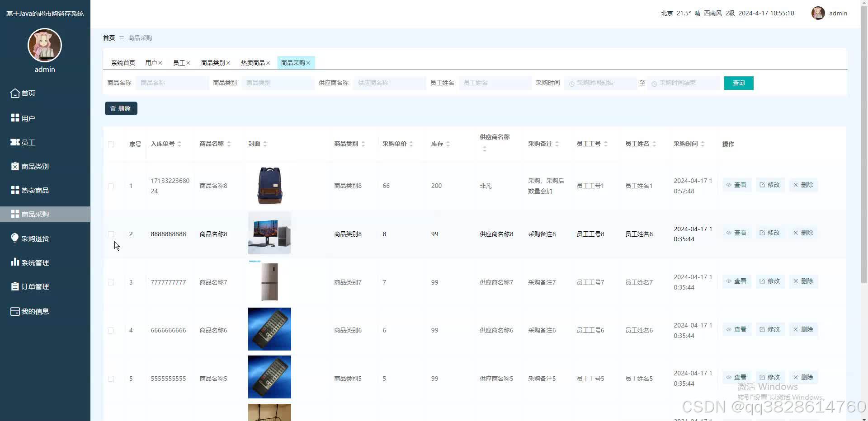Image resolution: width=868 pixels, height=421 pixels.
Task: Check the row 5 checkbox
Action: pyautogui.click(x=111, y=379)
